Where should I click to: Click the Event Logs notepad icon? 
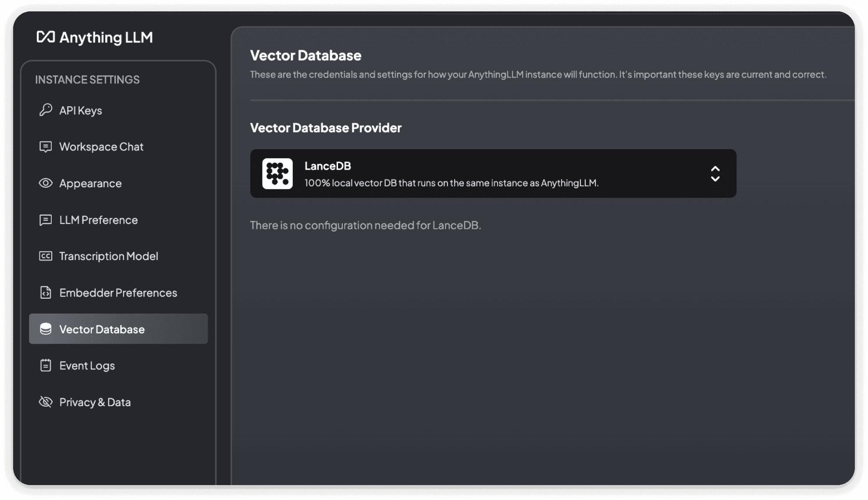(46, 365)
